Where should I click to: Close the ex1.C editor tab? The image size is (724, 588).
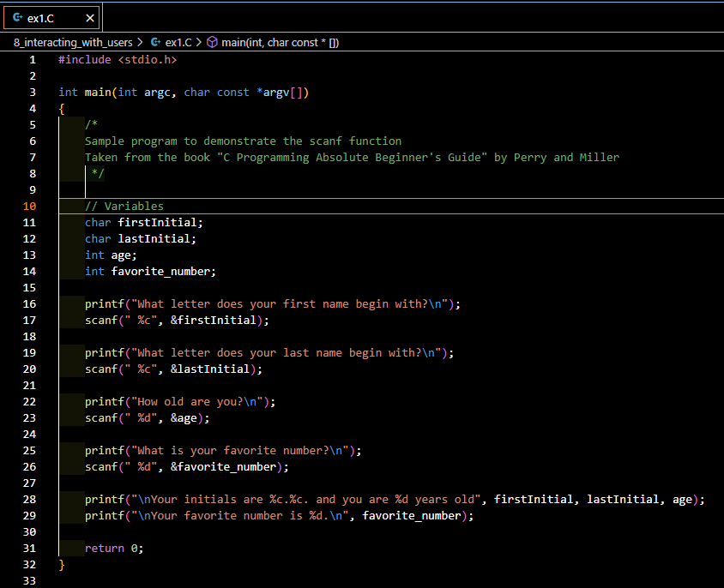[90, 18]
